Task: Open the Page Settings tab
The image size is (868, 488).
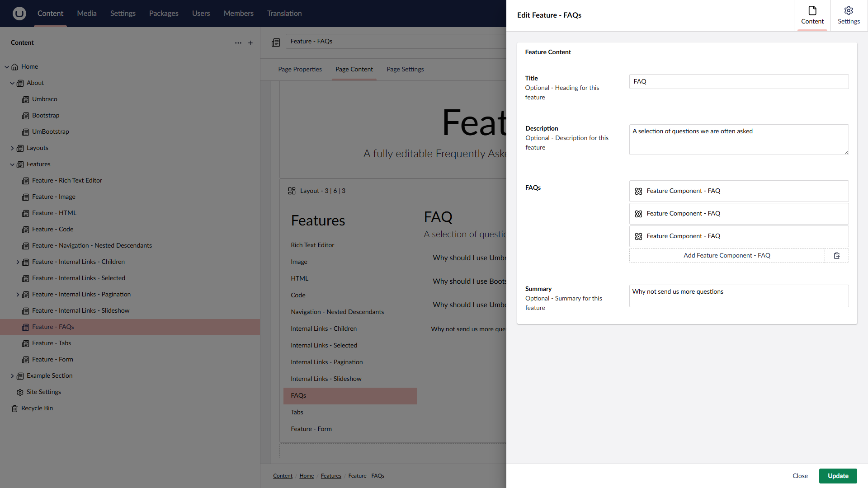Action: pyautogui.click(x=405, y=69)
